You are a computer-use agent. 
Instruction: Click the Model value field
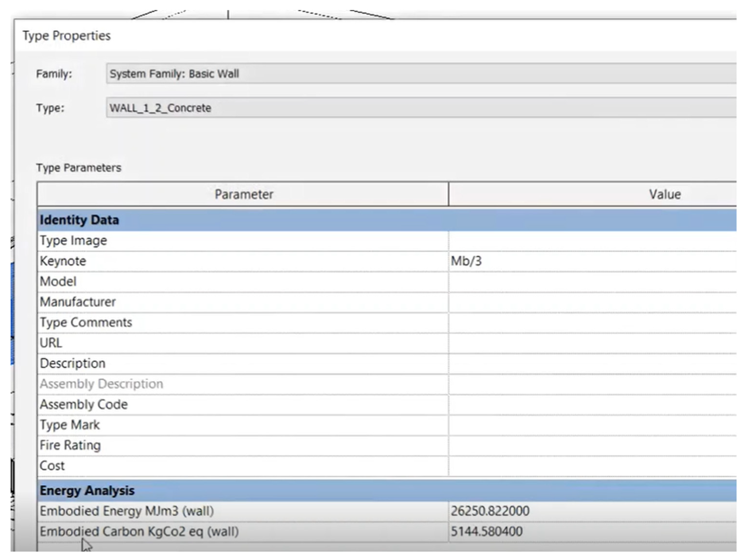coord(592,282)
